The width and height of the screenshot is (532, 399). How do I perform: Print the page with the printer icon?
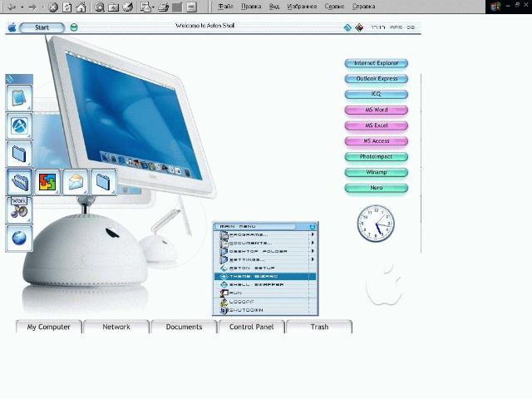pyautogui.click(x=164, y=7)
